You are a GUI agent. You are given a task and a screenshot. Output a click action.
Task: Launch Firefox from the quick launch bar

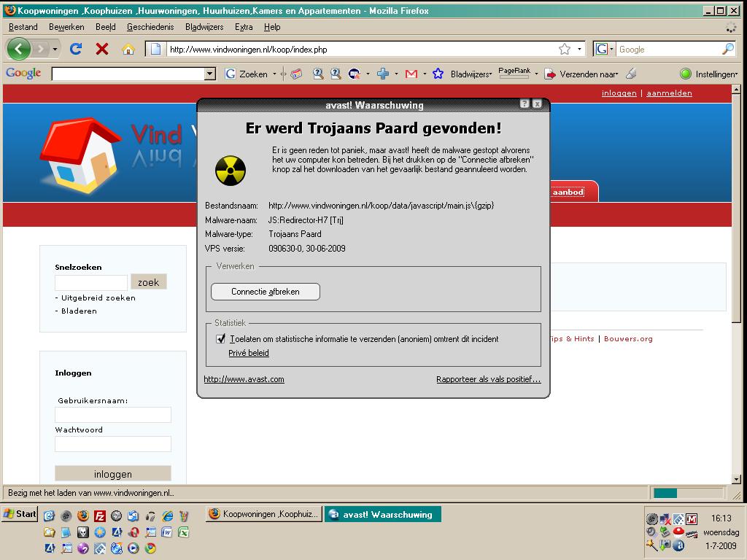83,516
